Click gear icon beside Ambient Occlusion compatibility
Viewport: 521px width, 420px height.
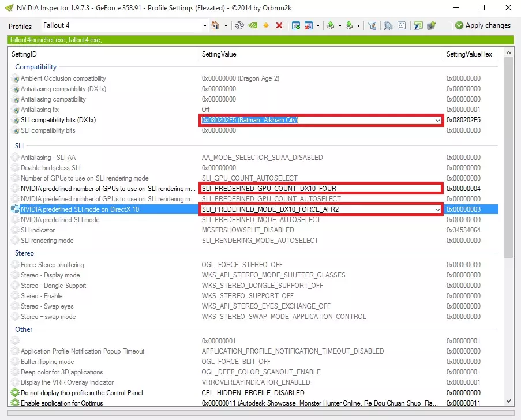[15, 78]
